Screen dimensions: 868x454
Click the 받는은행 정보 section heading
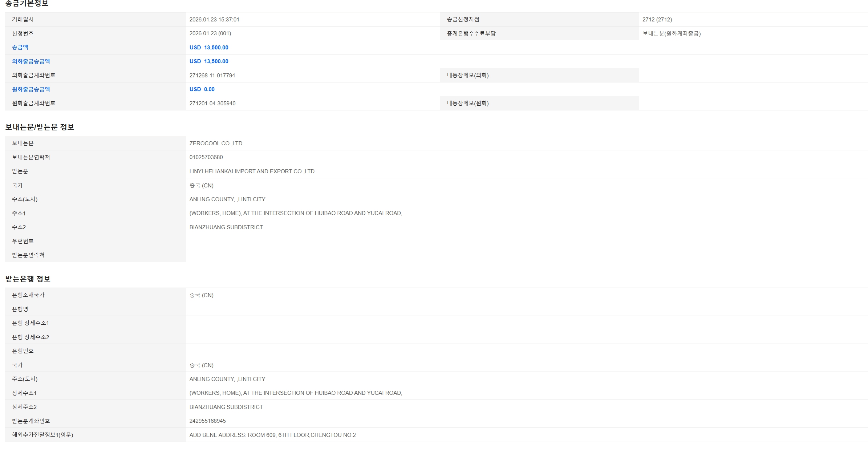(x=28, y=279)
